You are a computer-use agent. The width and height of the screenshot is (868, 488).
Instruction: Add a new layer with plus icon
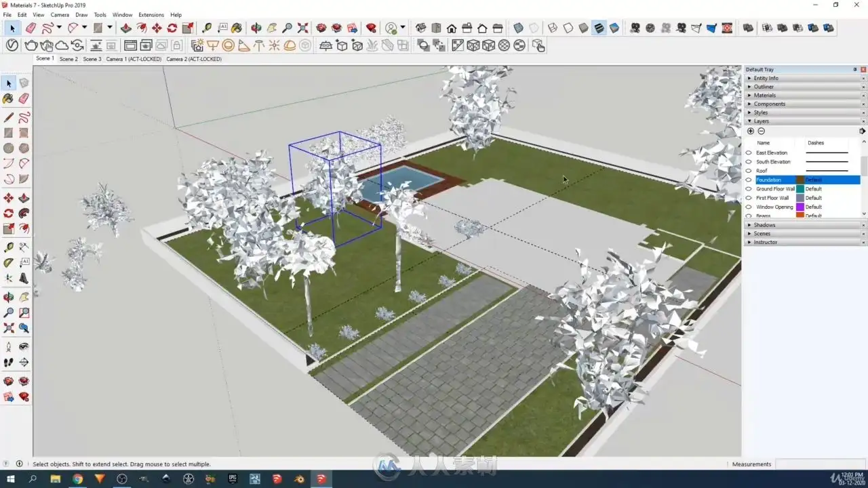751,131
